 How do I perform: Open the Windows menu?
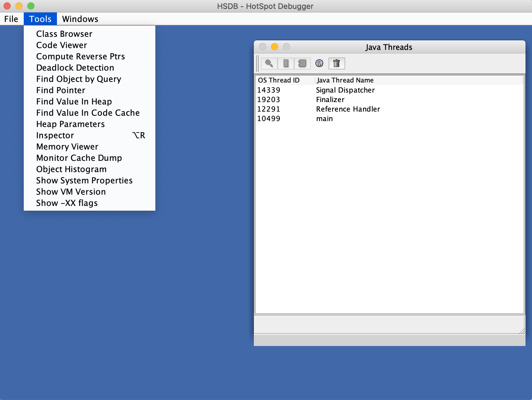point(80,19)
